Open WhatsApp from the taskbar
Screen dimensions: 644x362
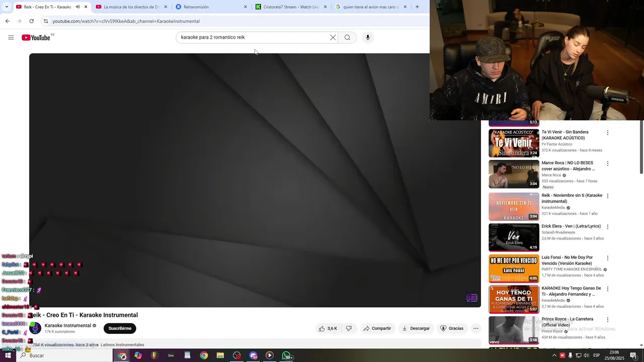(287, 355)
